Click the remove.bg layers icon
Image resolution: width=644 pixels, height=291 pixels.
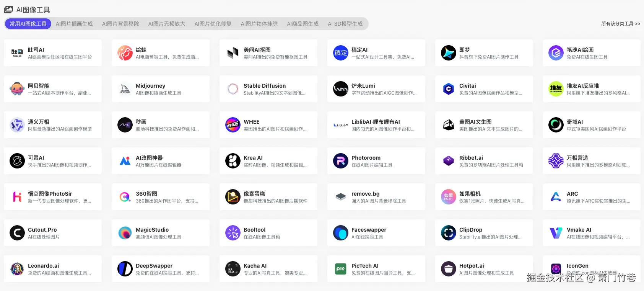pyautogui.click(x=341, y=197)
